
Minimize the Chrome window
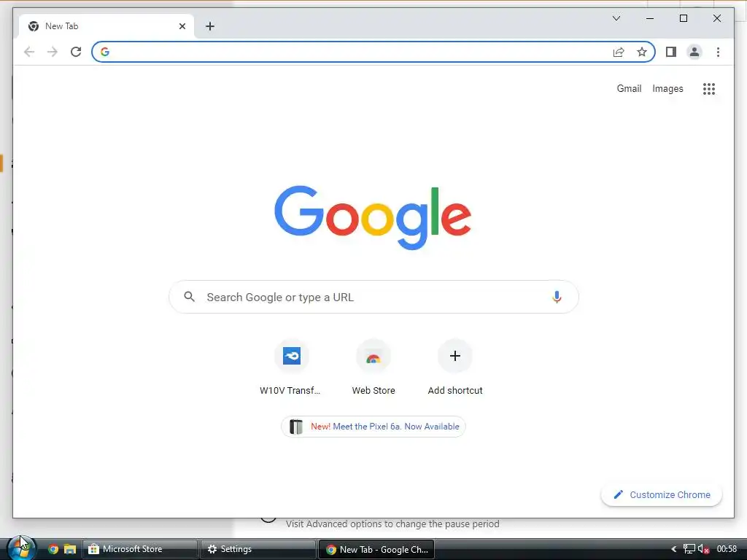[x=650, y=18]
